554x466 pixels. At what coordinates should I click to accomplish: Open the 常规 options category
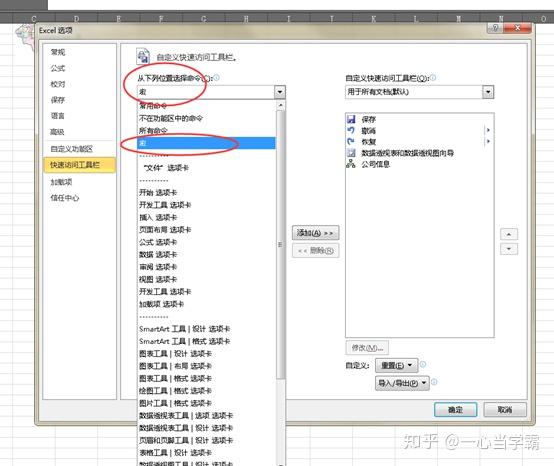(58, 52)
